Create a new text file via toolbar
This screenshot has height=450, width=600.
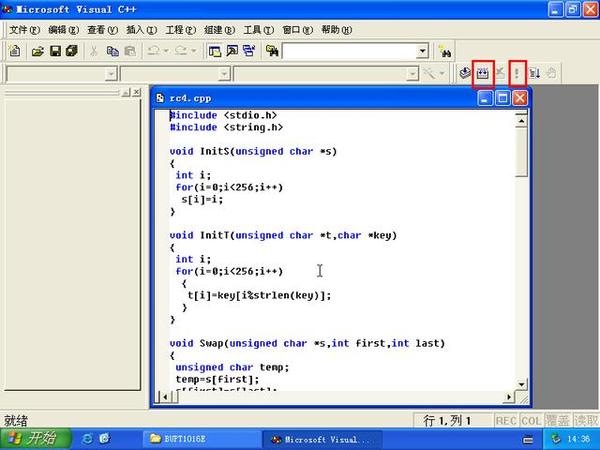(x=15, y=51)
